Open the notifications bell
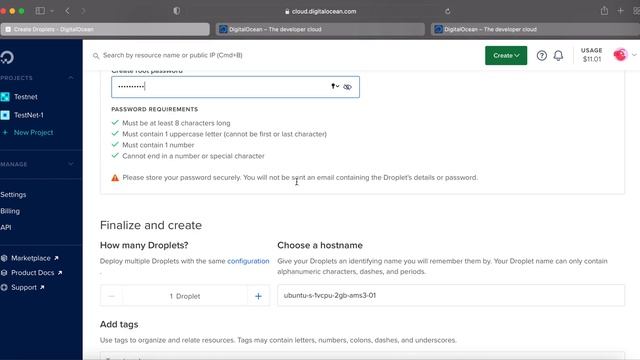 pos(558,56)
